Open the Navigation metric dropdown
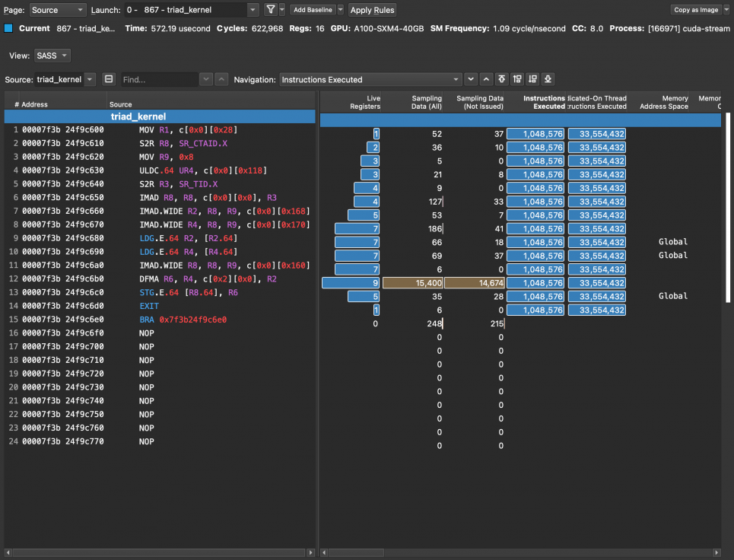This screenshot has height=560, width=734. [x=370, y=79]
